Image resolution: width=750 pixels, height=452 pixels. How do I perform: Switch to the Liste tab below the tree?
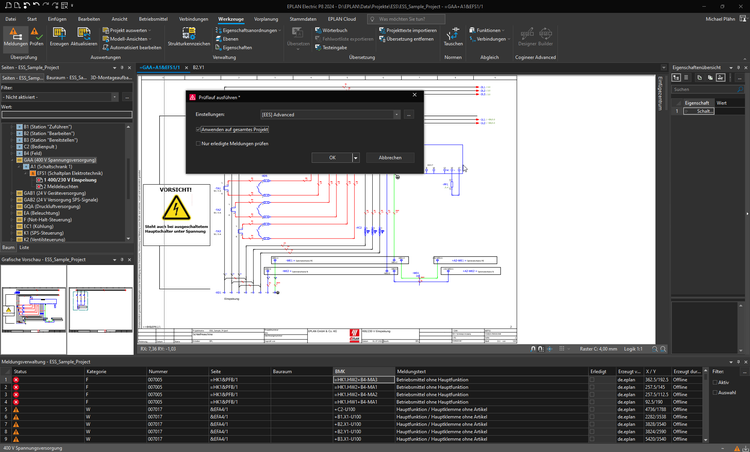(x=24, y=246)
